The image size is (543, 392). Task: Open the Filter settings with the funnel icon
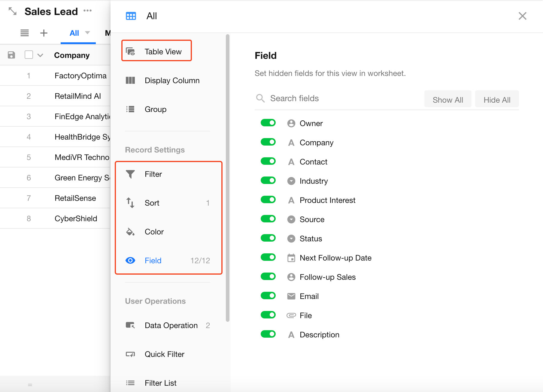click(x=130, y=174)
